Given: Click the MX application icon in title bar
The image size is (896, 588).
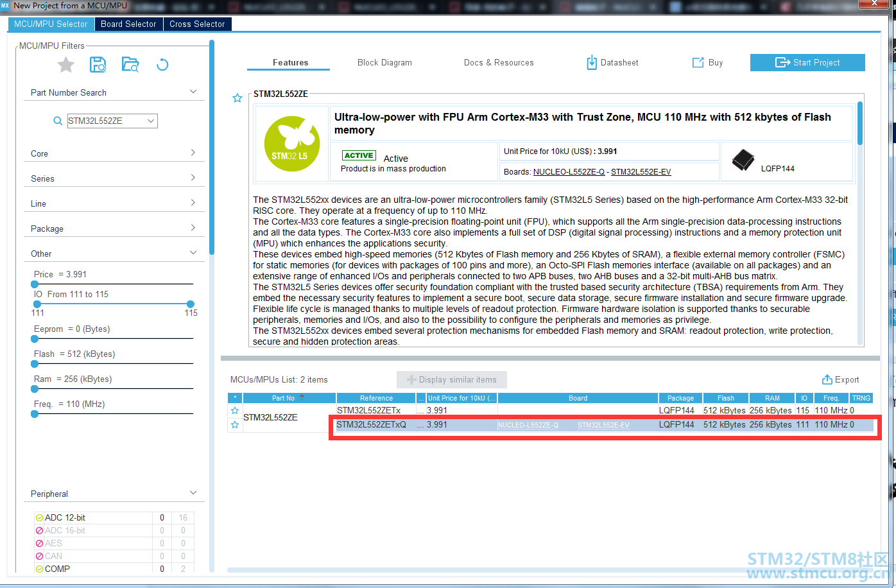Looking at the screenshot, I should click(x=5, y=5).
